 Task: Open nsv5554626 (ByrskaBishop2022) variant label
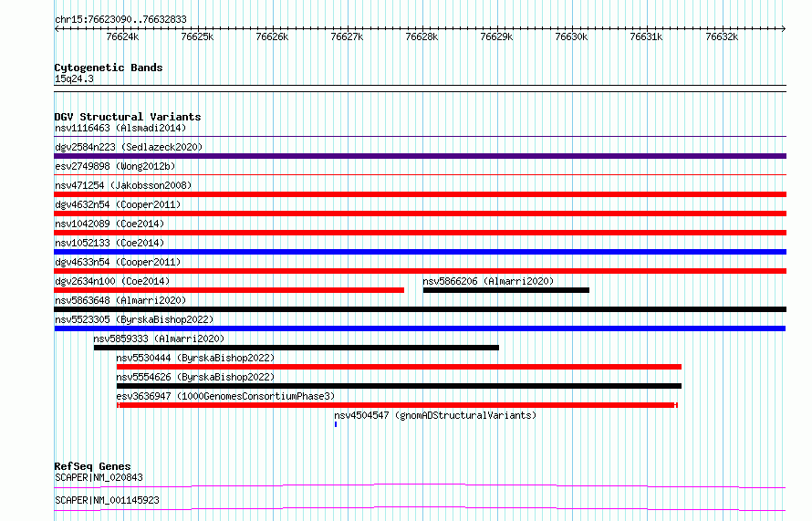195,377
